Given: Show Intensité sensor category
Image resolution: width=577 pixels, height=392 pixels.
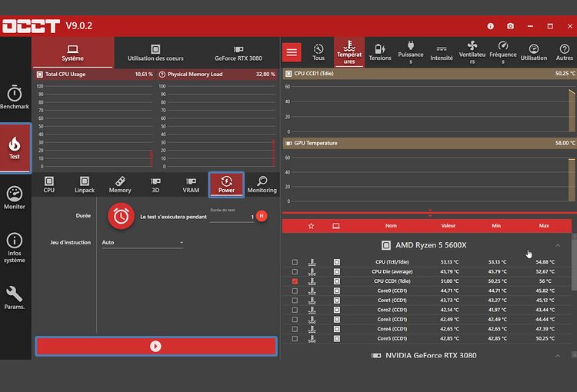Looking at the screenshot, I should click(442, 52).
